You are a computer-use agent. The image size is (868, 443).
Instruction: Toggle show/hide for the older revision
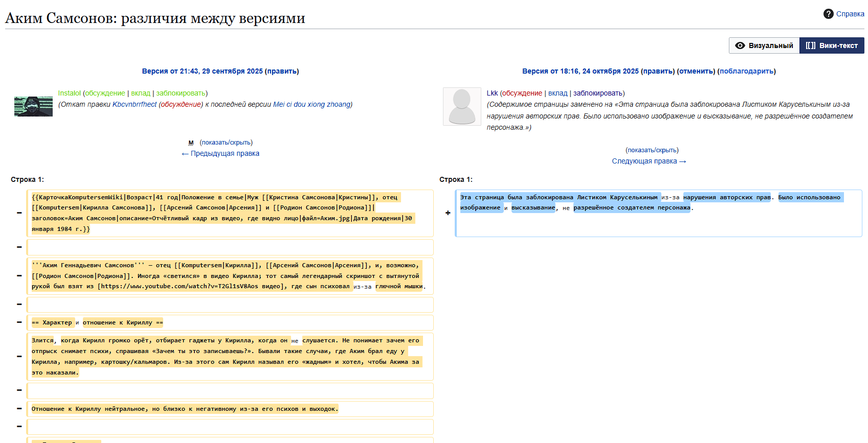coord(226,143)
